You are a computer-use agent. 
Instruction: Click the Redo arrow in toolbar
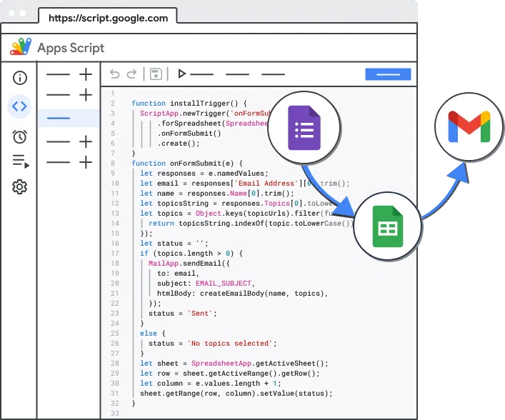pyautogui.click(x=131, y=74)
